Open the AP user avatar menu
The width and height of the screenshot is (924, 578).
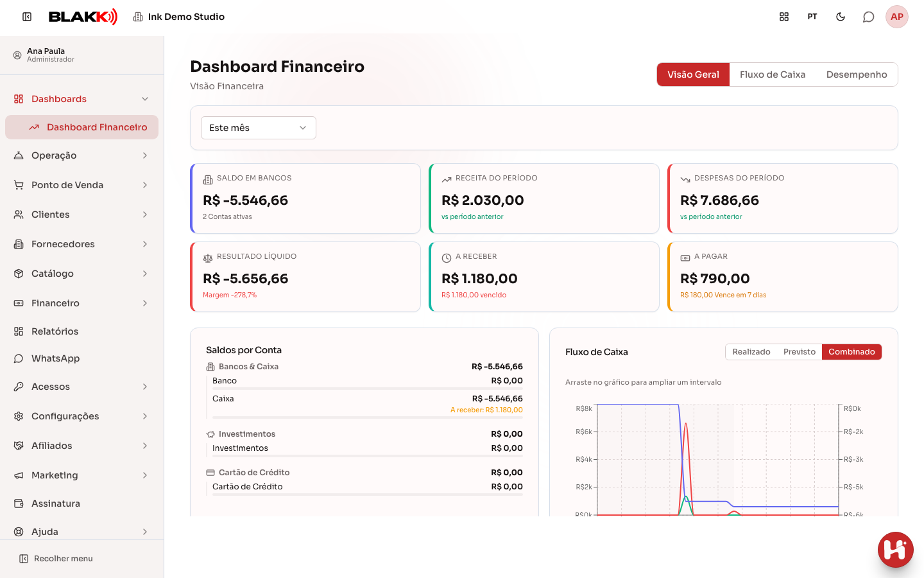coord(897,17)
